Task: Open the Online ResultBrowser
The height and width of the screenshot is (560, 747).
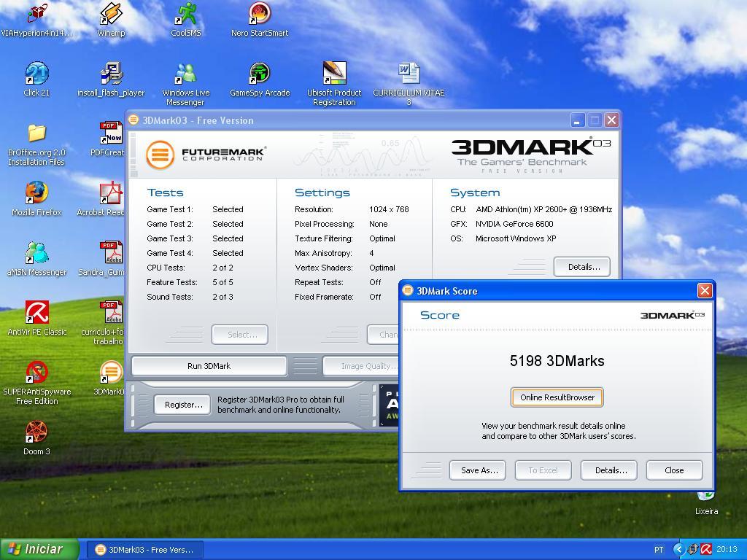Action: pyautogui.click(x=557, y=397)
